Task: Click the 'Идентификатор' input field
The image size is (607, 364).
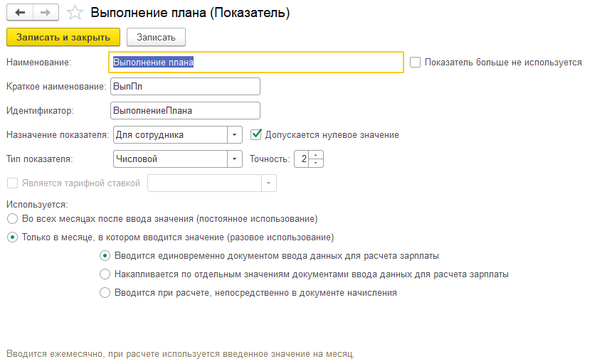Action: (185, 110)
